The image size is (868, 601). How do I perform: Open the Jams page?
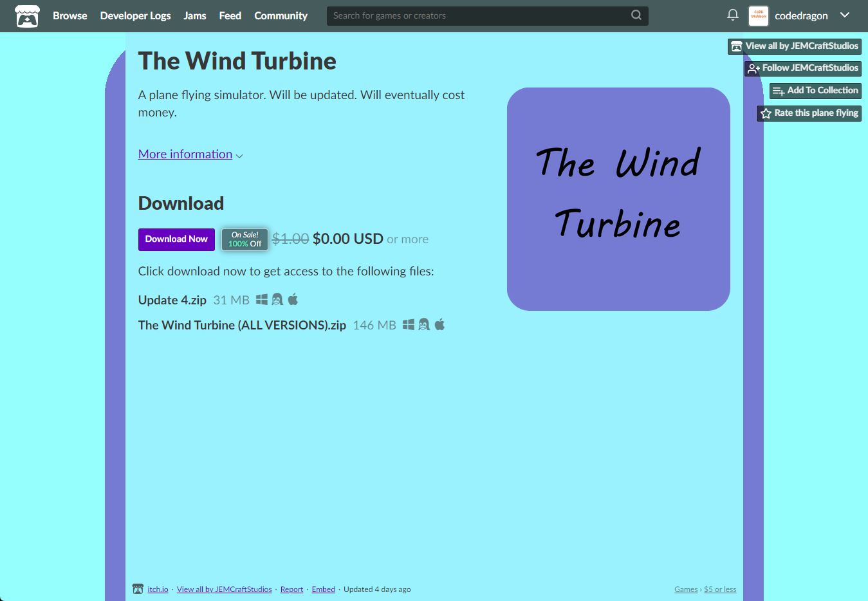195,15
